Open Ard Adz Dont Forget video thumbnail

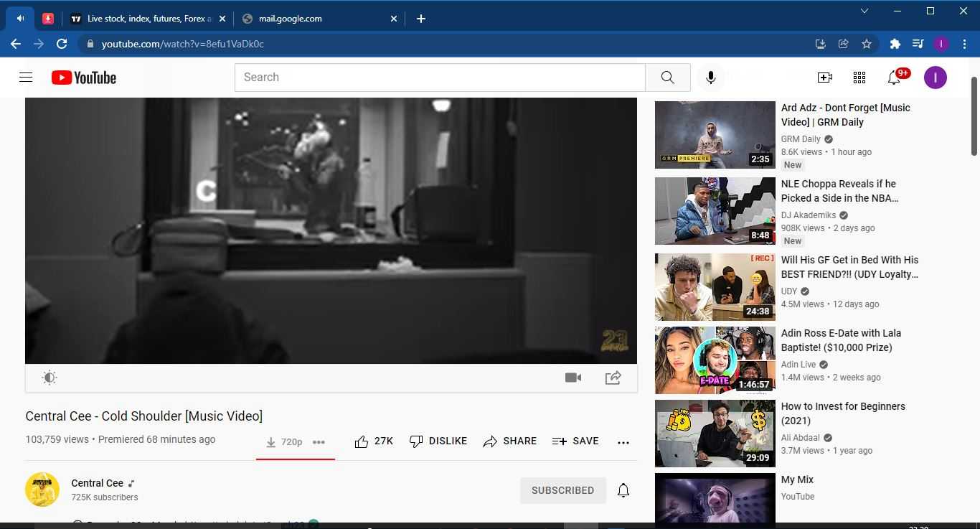pos(715,135)
